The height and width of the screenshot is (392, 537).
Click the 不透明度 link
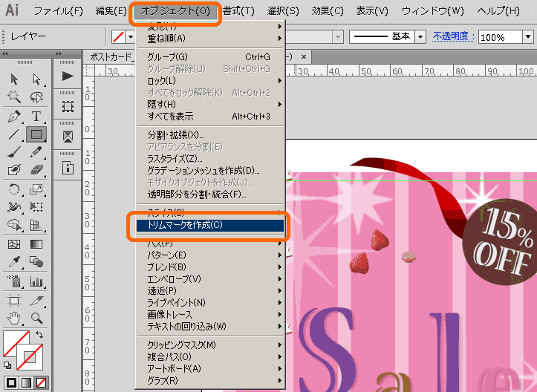pos(453,36)
